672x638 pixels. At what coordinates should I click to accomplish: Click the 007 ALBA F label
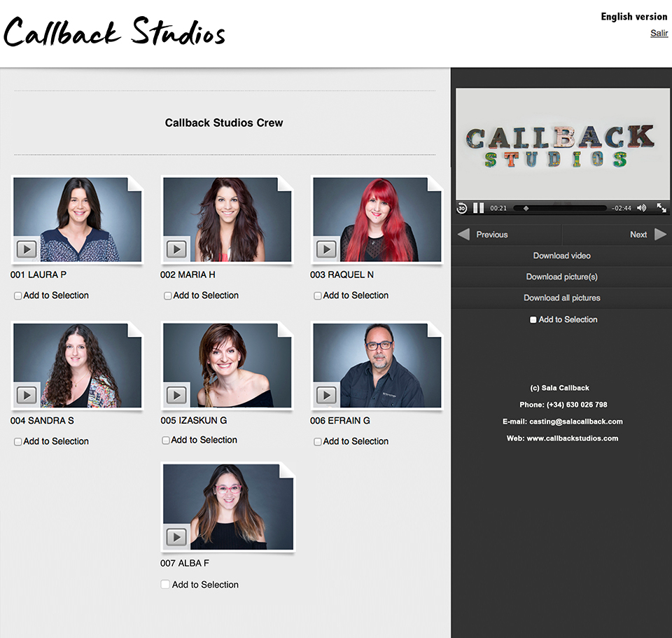click(x=184, y=563)
